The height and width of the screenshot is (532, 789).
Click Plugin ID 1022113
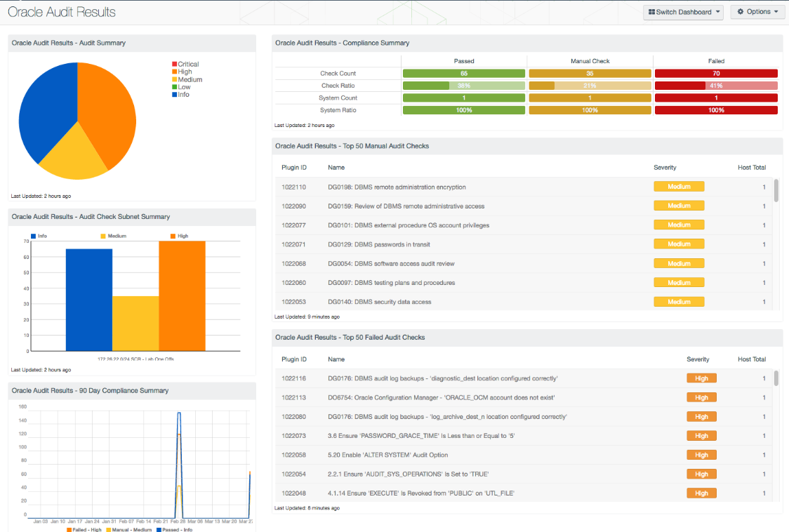tap(294, 398)
